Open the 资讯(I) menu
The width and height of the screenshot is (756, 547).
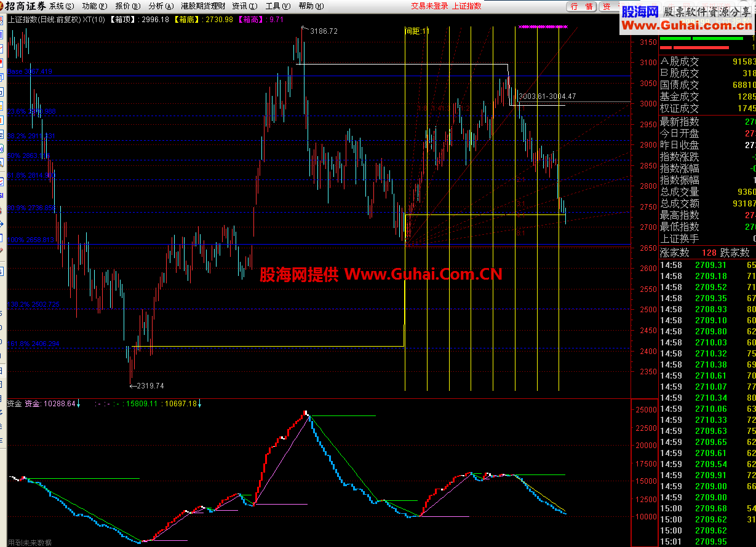244,6
